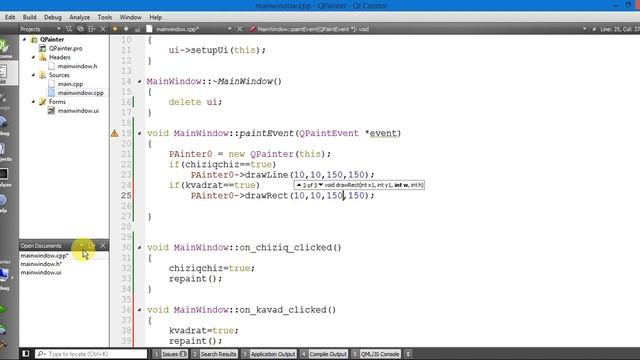Image resolution: width=640 pixels, height=360 pixels.
Task: Fold the ~MainWindow destructor at line 14
Action: (x=140, y=82)
